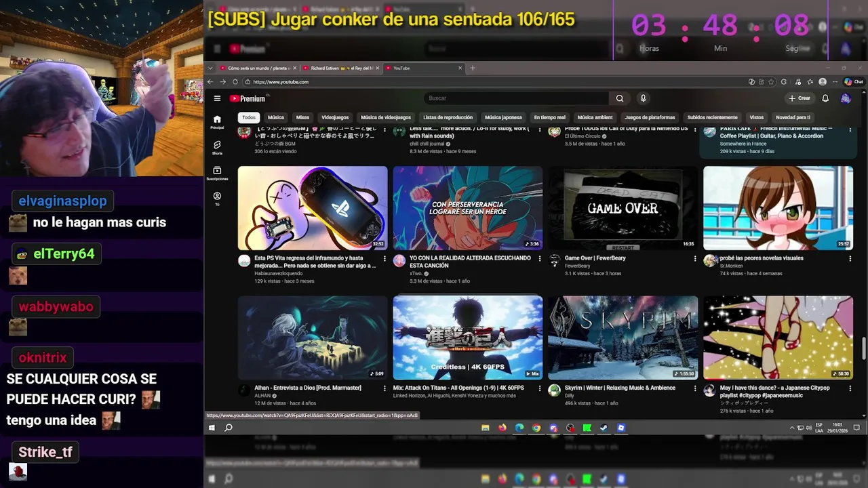Screen dimensions: 868x488
Task: Open the Skyrim thumbnail
Action: [x=623, y=338]
